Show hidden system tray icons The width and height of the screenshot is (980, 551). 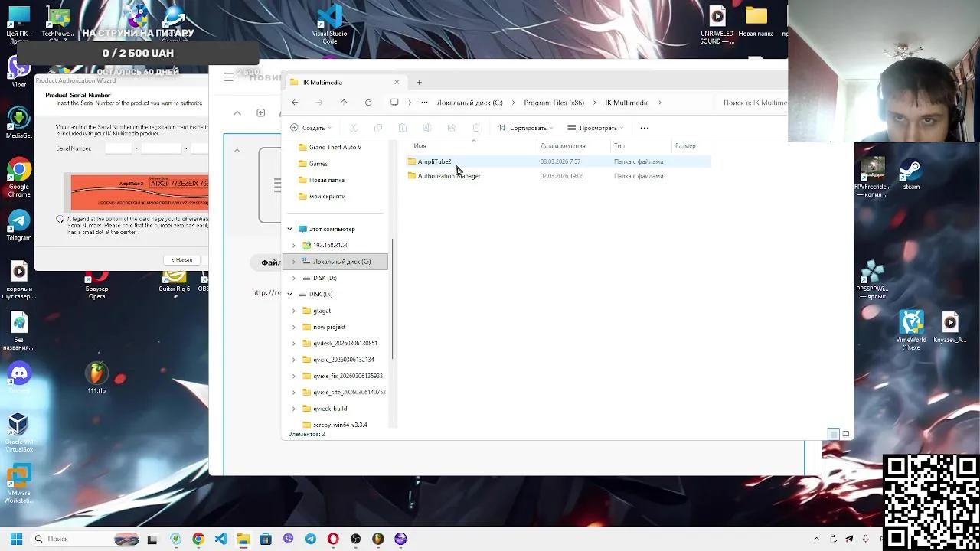816,539
